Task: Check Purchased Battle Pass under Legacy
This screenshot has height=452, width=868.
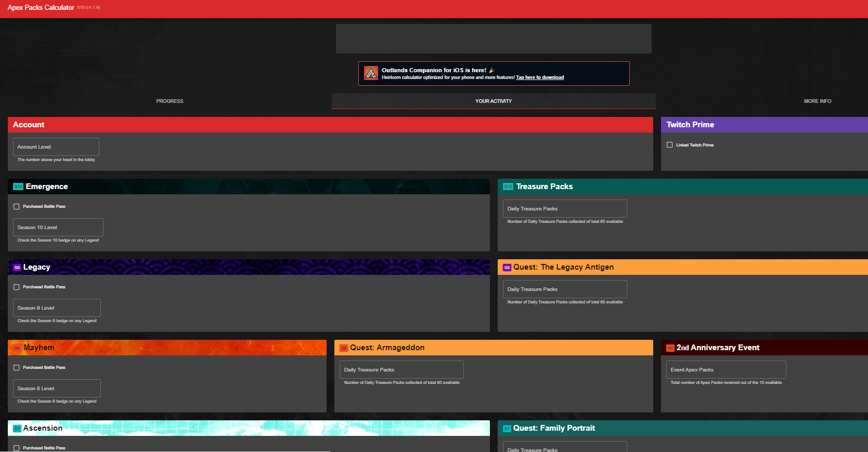Action: click(17, 287)
